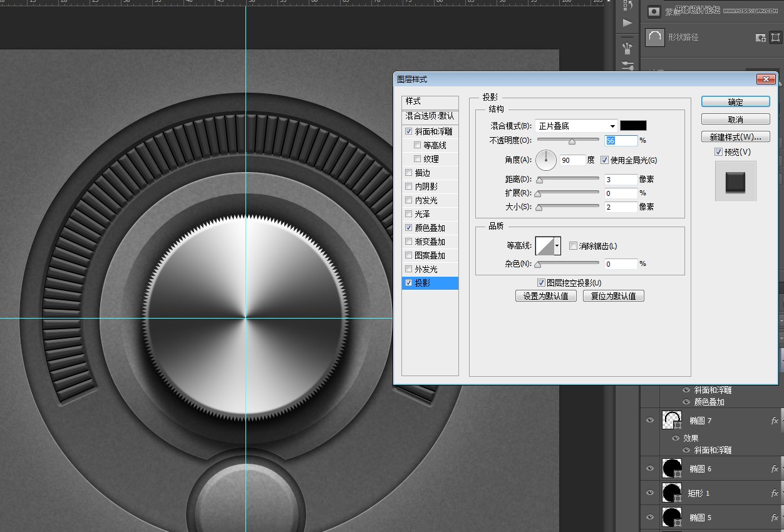This screenshot has height=532, width=784.
Task: Click the black drop shadow color swatch
Action: [632, 125]
